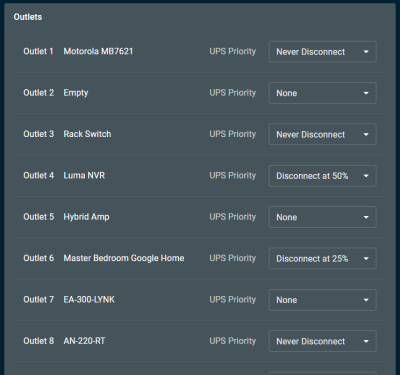This screenshot has width=400, height=375.
Task: Change Luma NVR Disconnect at 50% setting
Action: coord(323,176)
